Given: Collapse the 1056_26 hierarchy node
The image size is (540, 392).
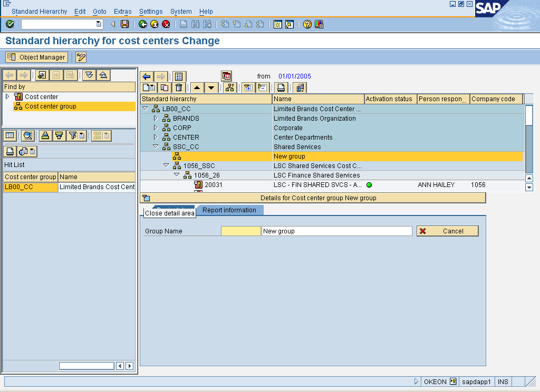Looking at the screenshot, I should tap(177, 175).
